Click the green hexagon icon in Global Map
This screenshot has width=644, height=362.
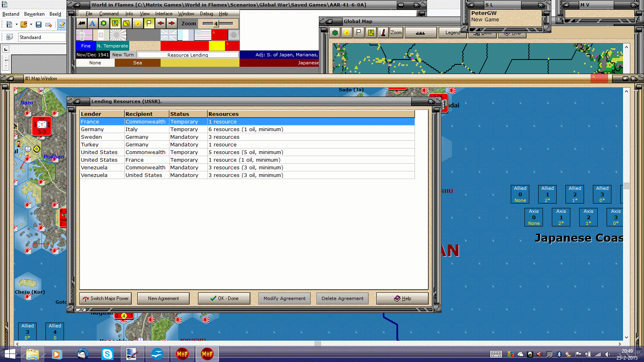(335, 33)
